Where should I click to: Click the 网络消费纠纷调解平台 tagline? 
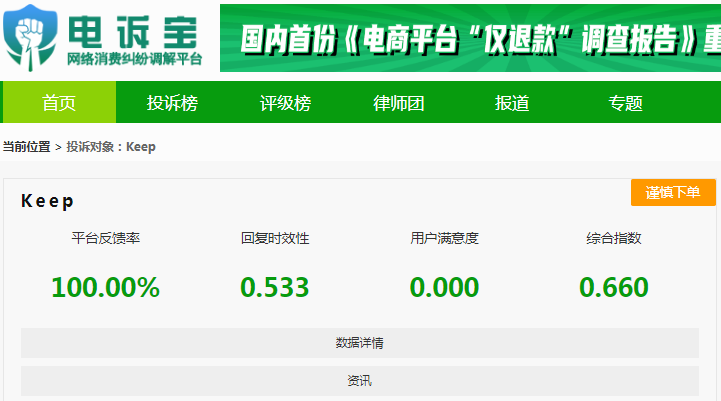(134, 59)
